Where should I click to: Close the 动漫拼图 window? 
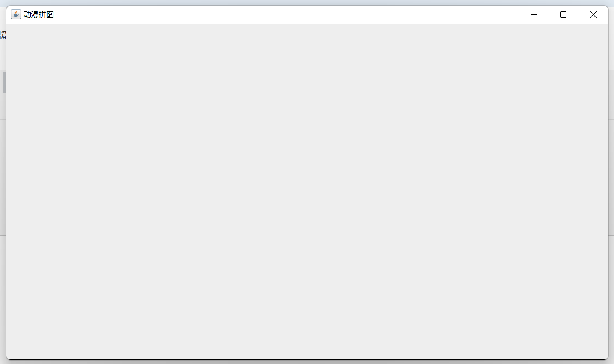593,15
